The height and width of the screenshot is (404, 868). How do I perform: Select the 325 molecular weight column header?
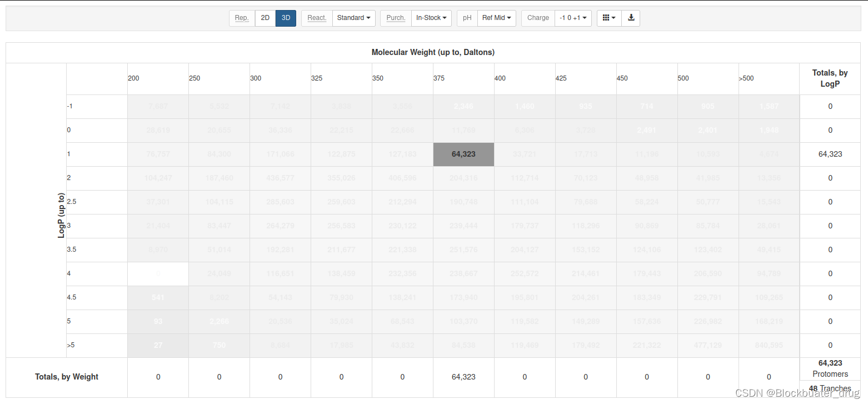tap(341, 78)
